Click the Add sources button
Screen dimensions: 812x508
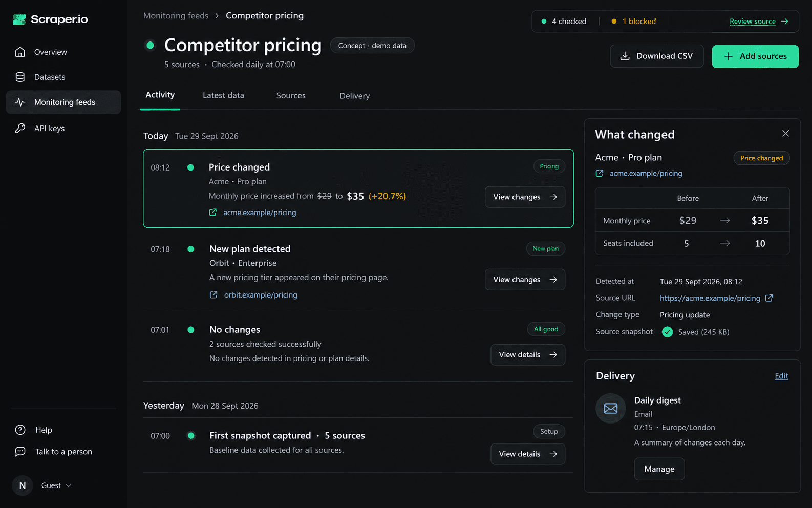click(x=755, y=56)
